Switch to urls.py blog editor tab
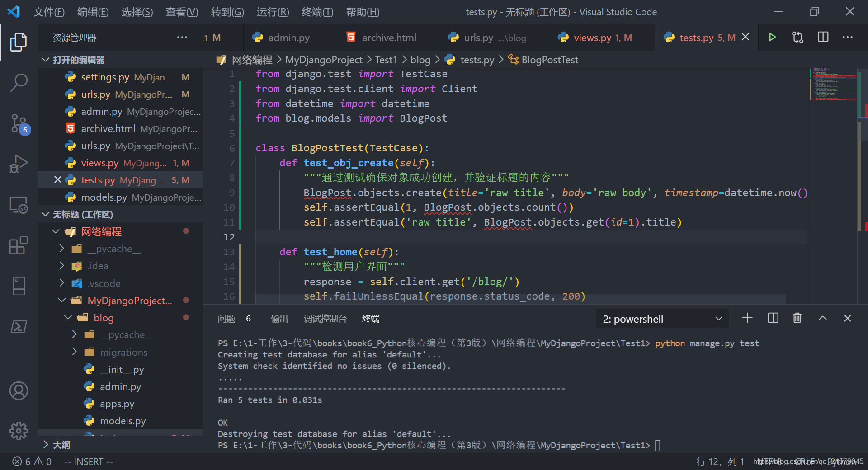The width and height of the screenshot is (868, 470). point(494,38)
